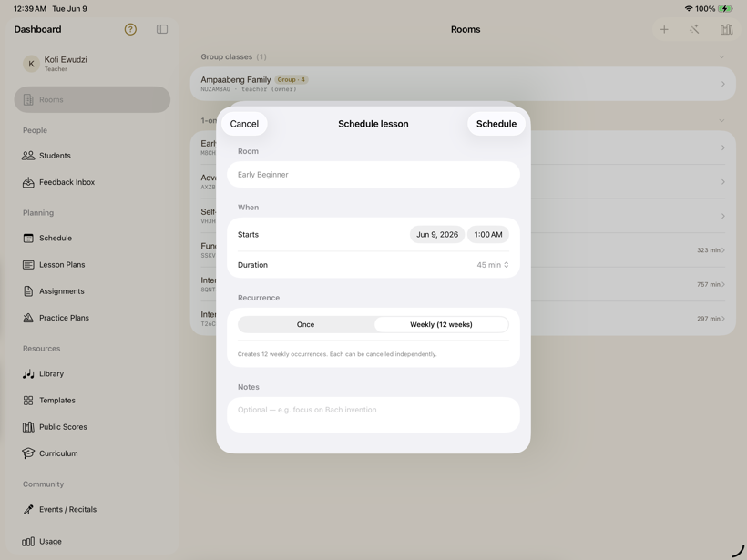
Task: Open Kofi Ewudzi Teacher profile
Action: (x=92, y=64)
